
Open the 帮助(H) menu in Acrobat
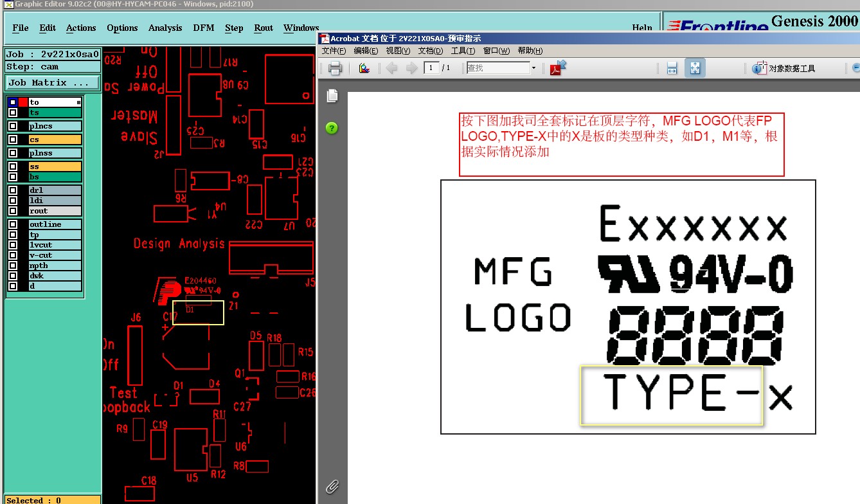(x=530, y=51)
